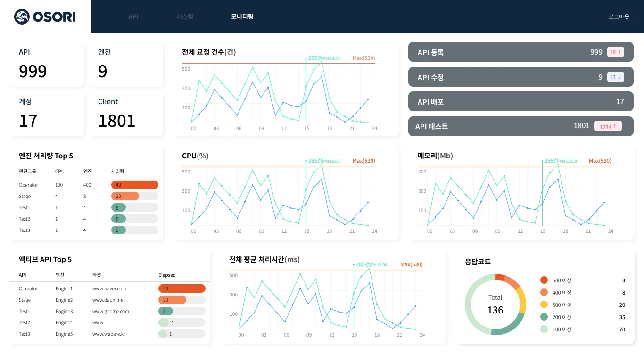Click the 400 이상 legend color dot
The width and height of the screenshot is (644, 362).
pyautogui.click(x=544, y=292)
